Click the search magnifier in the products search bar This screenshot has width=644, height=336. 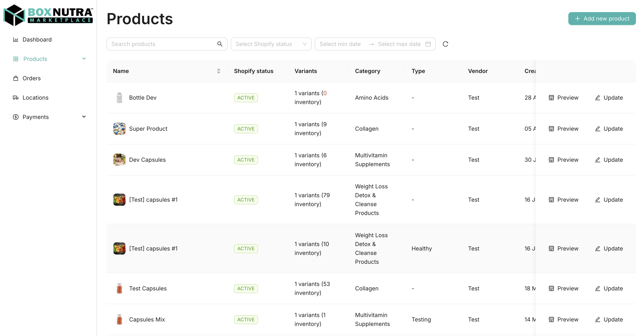[x=220, y=44]
